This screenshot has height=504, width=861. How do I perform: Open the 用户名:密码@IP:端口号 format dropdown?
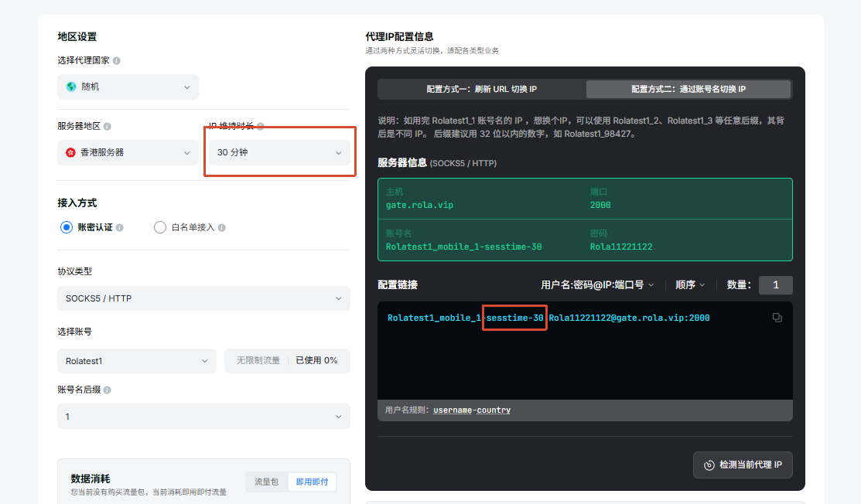point(597,284)
